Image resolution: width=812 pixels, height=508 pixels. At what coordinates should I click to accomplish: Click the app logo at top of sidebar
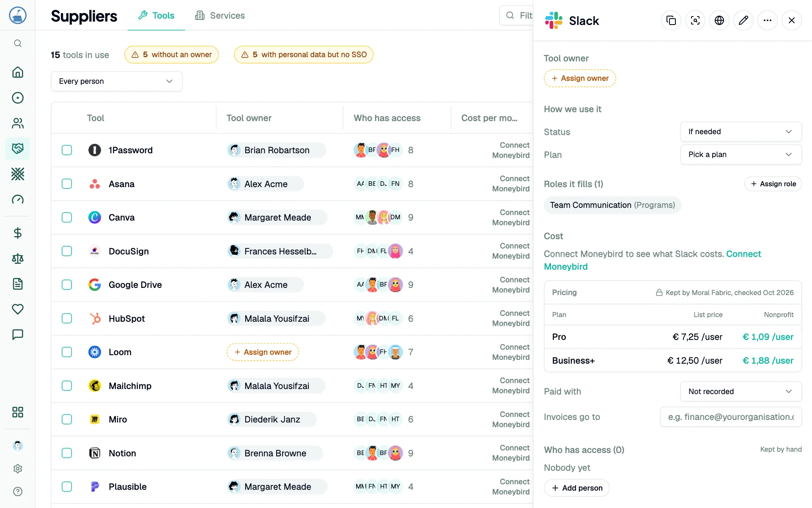(x=17, y=15)
